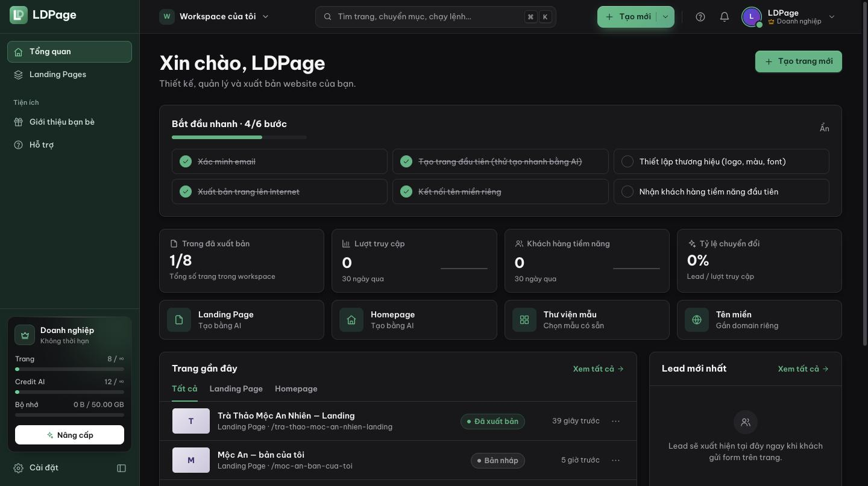Open the help question-mark icon in header
This screenshot has width=868, height=486.
pos(700,17)
